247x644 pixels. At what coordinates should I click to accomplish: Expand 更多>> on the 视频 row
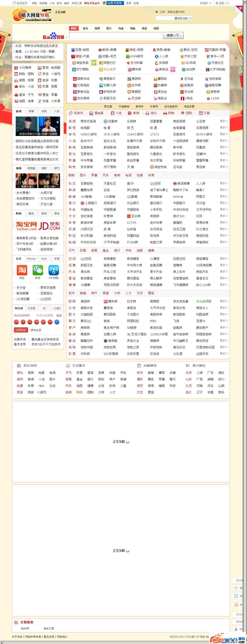tap(224, 121)
